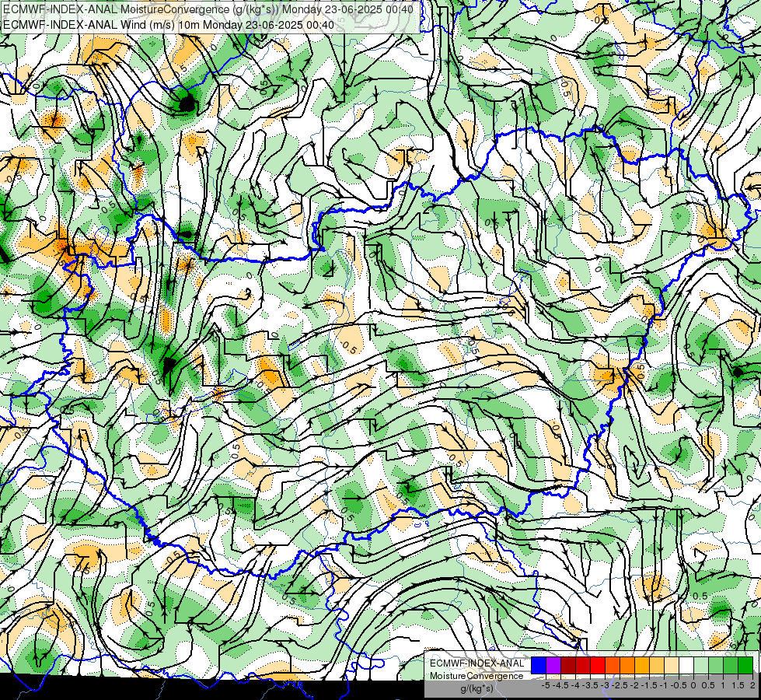Click the -1.5 tick label on the legend scale
Screen dimensions: 761x700
click(x=649, y=685)
